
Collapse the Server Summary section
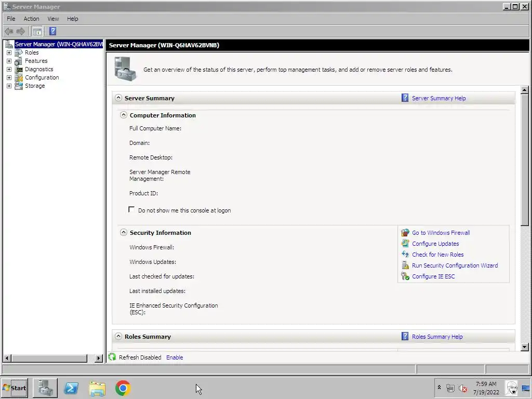(118, 98)
